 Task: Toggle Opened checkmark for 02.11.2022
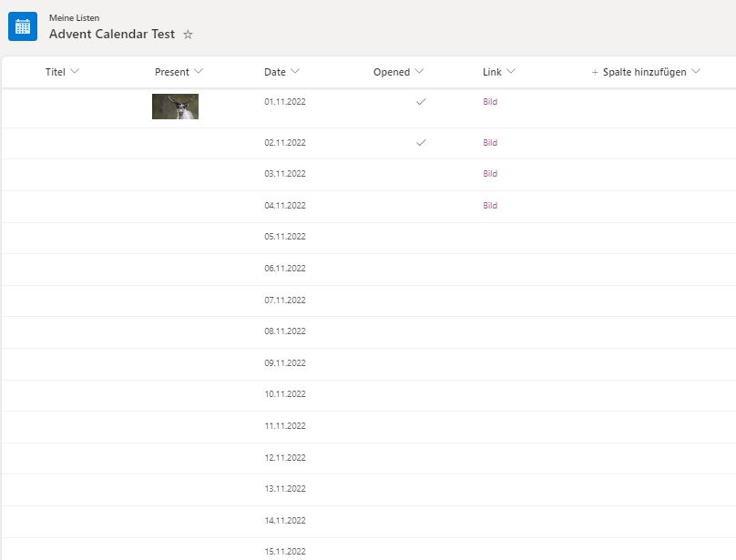[x=421, y=142]
